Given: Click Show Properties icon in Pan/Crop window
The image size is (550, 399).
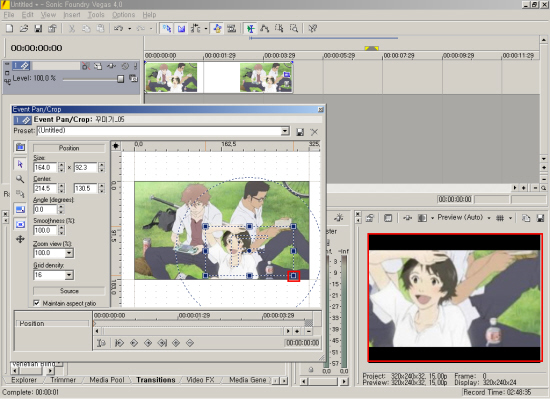Looking at the screenshot, I should (20, 147).
